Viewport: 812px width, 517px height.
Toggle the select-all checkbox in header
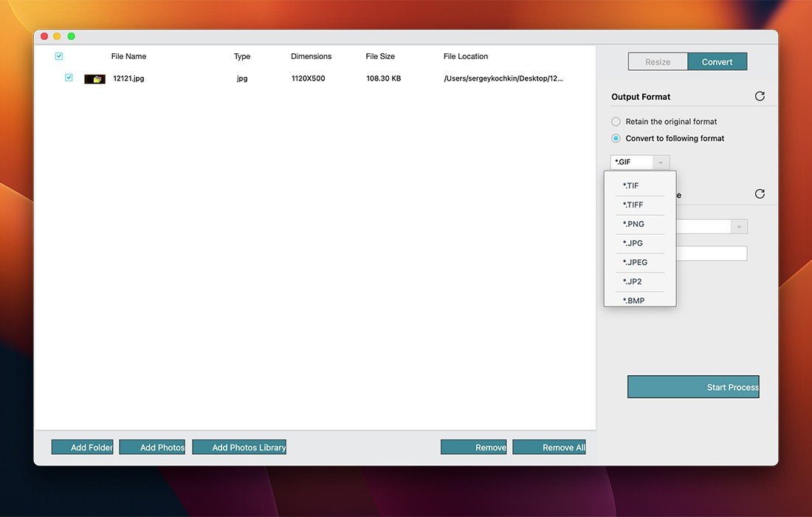pyautogui.click(x=59, y=56)
